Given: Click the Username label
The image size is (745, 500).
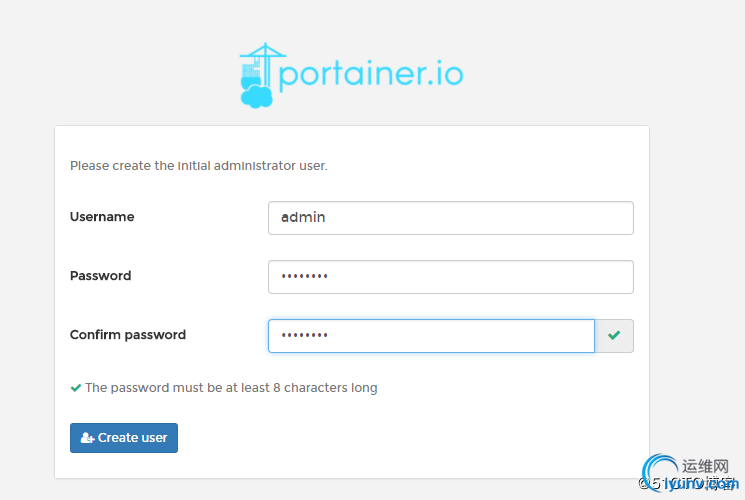Looking at the screenshot, I should click(x=102, y=217).
